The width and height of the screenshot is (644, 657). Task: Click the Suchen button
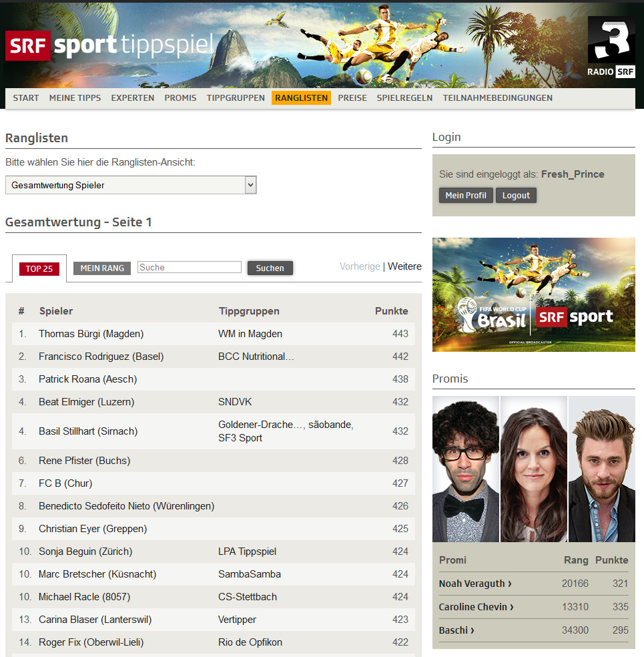coord(270,268)
